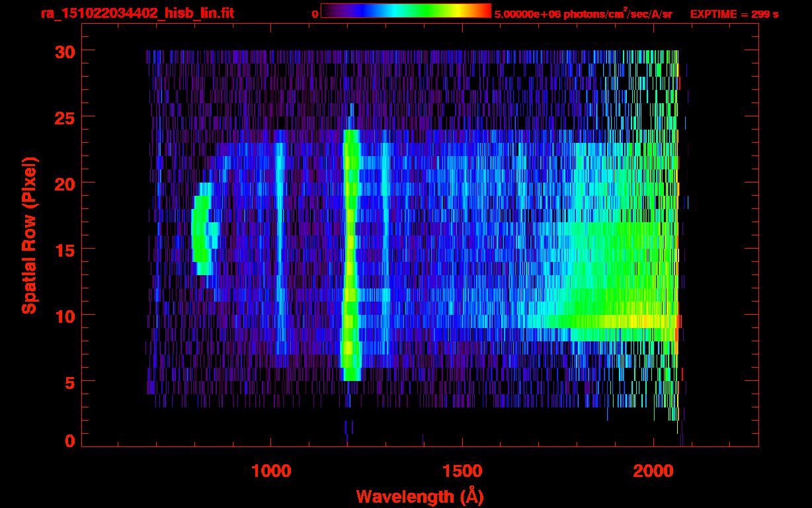Viewport: 812px width, 508px height.
Task: Click the color scale bar gradient
Action: [406, 11]
